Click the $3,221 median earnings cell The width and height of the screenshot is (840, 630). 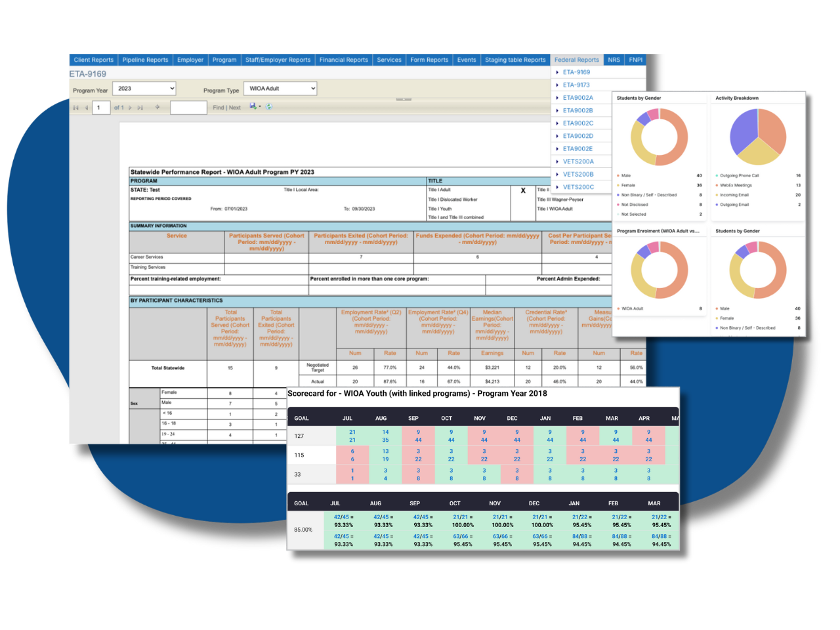(492, 368)
